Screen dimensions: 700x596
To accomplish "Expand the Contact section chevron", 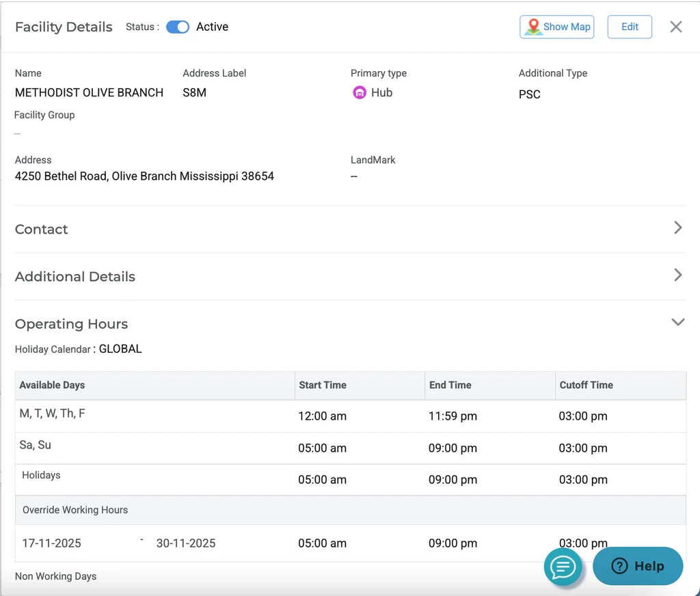I will click(677, 228).
